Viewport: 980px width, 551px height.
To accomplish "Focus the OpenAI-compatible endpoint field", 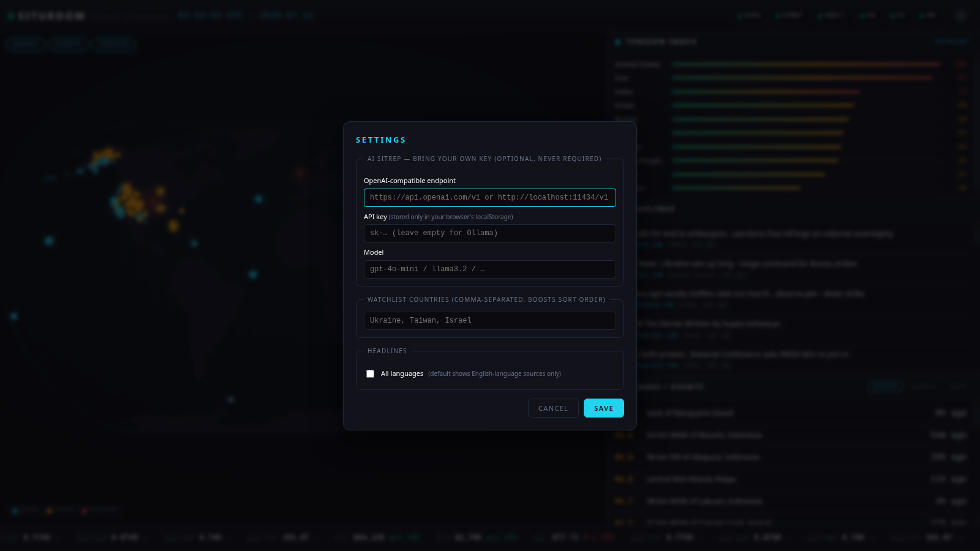I will point(490,198).
